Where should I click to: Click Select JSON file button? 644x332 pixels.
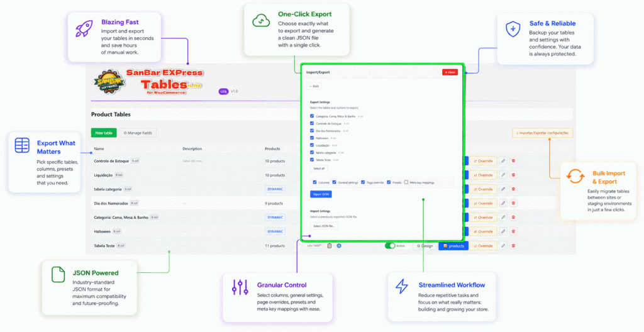click(x=324, y=226)
